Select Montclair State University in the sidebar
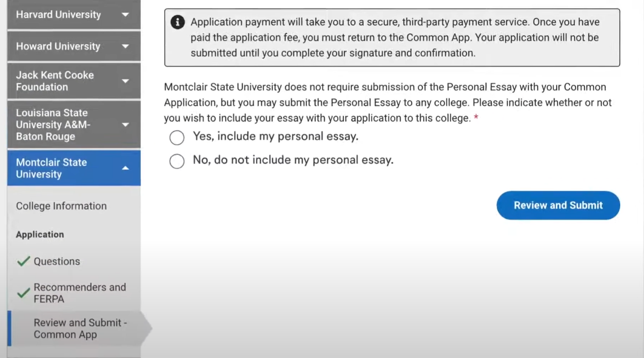This screenshot has width=644, height=358. click(51, 168)
